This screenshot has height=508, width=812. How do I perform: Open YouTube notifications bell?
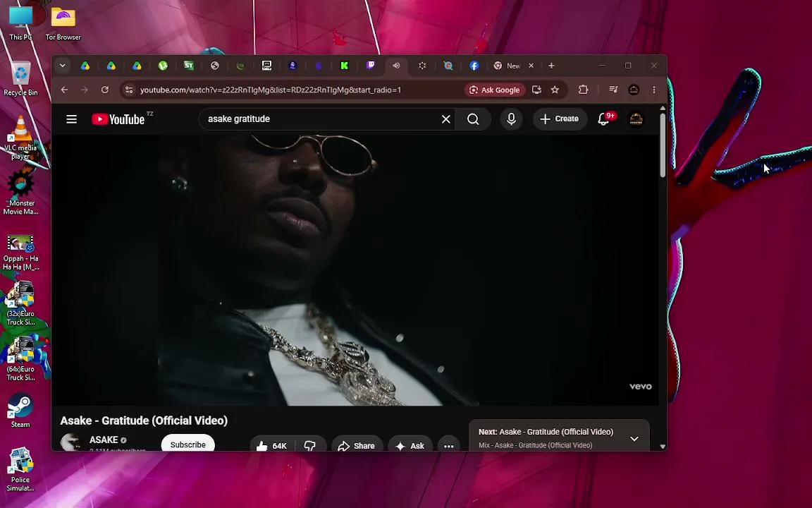click(x=603, y=119)
